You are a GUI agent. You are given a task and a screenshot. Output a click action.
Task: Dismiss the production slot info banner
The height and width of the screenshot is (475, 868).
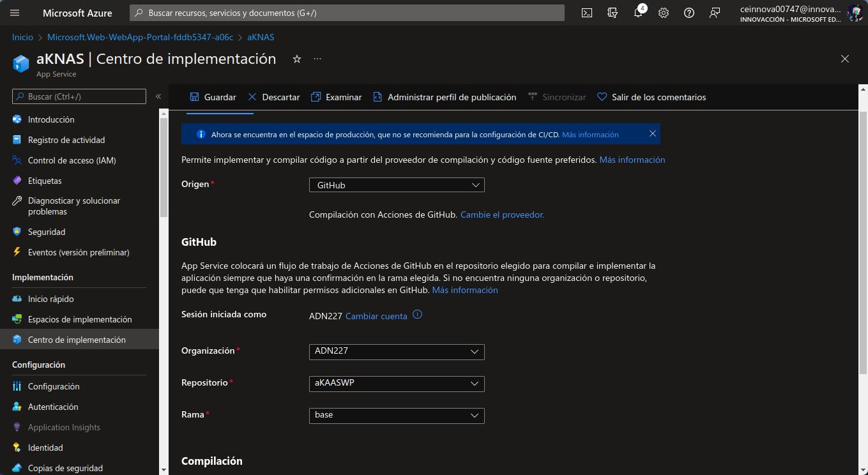pyautogui.click(x=652, y=134)
